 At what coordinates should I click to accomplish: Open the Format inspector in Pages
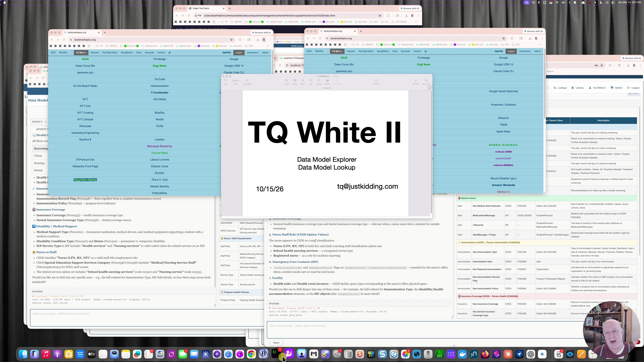(416, 82)
